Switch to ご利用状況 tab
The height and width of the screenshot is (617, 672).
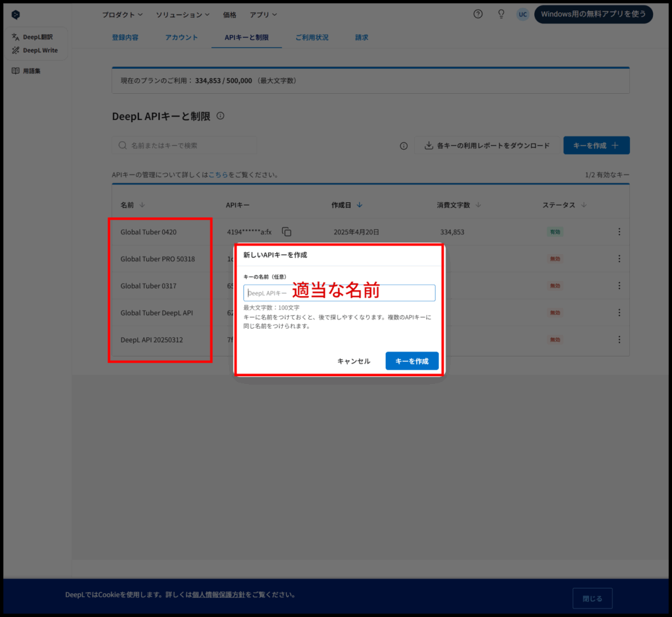312,37
